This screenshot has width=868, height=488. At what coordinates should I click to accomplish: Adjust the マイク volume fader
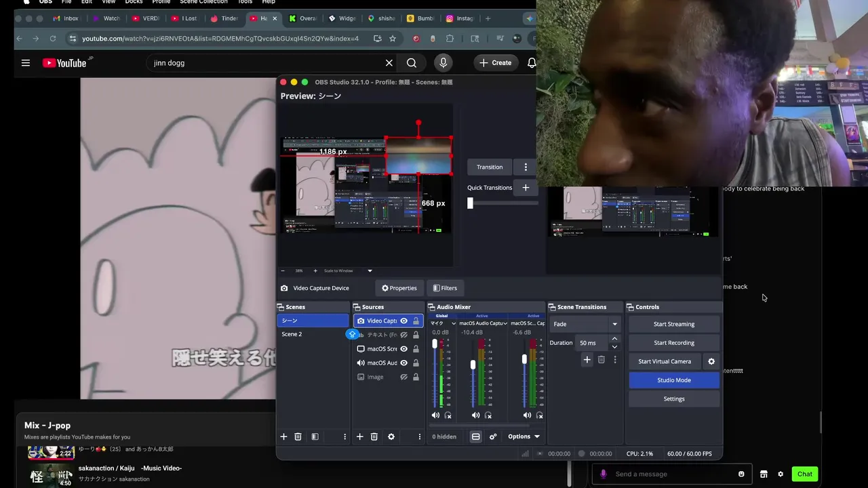[x=435, y=344]
